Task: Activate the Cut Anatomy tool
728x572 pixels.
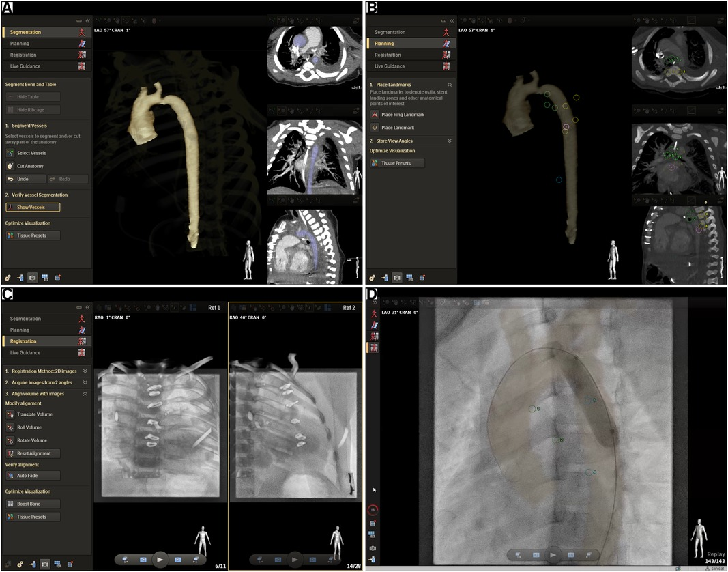Action: pos(31,165)
